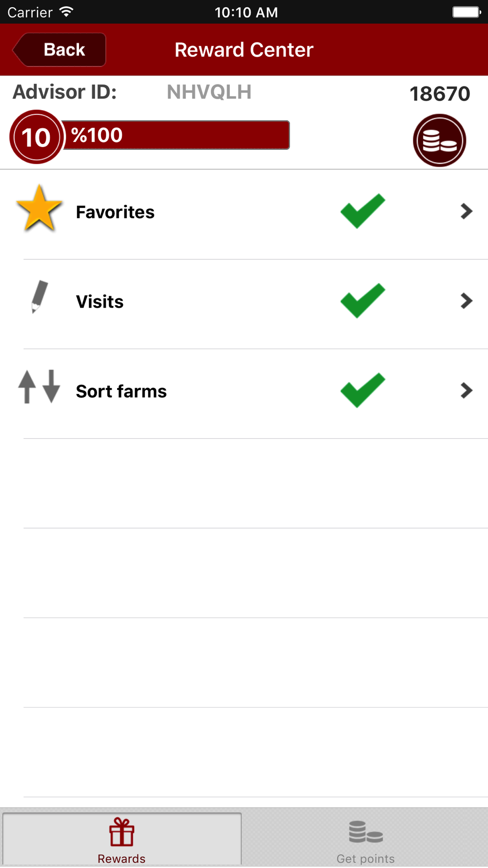Open Sort farms via its chevron arrow
Image resolution: width=488 pixels, height=868 pixels.
pyautogui.click(x=467, y=390)
